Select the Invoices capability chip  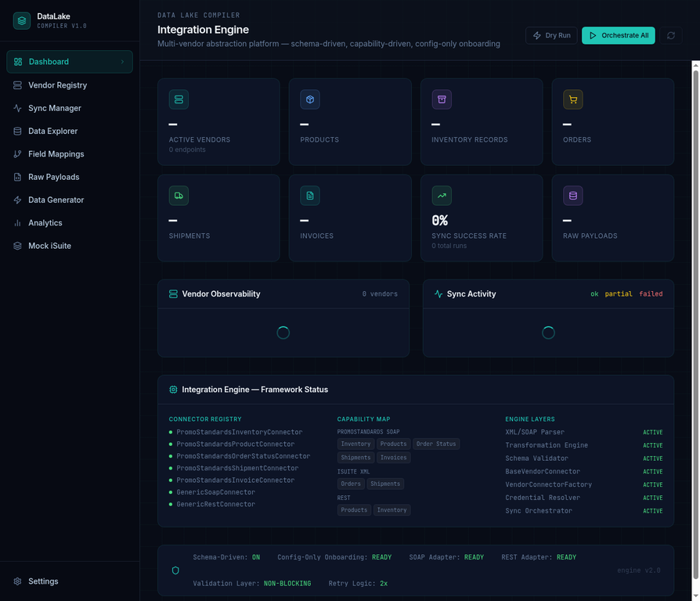click(393, 457)
